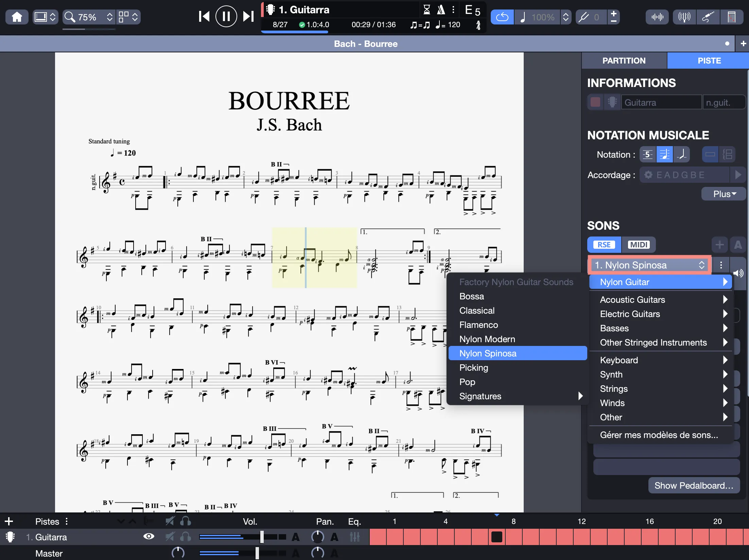Toggle slash notation
This screenshot has height=560, width=749.
[x=681, y=155]
